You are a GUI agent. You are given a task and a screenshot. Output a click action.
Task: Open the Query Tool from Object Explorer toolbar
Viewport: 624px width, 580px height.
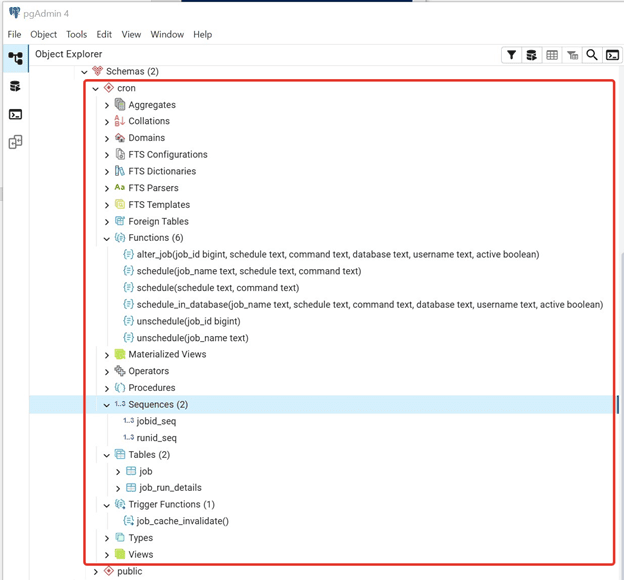[x=532, y=55]
